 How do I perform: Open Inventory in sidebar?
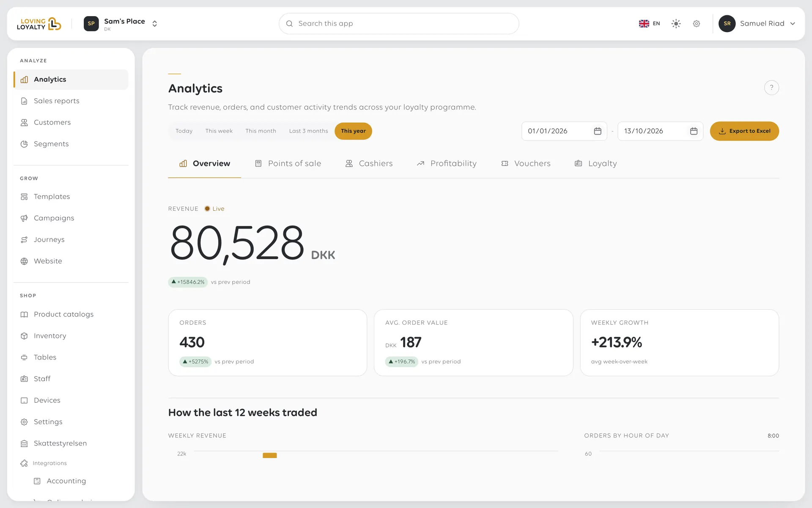tap(71, 336)
